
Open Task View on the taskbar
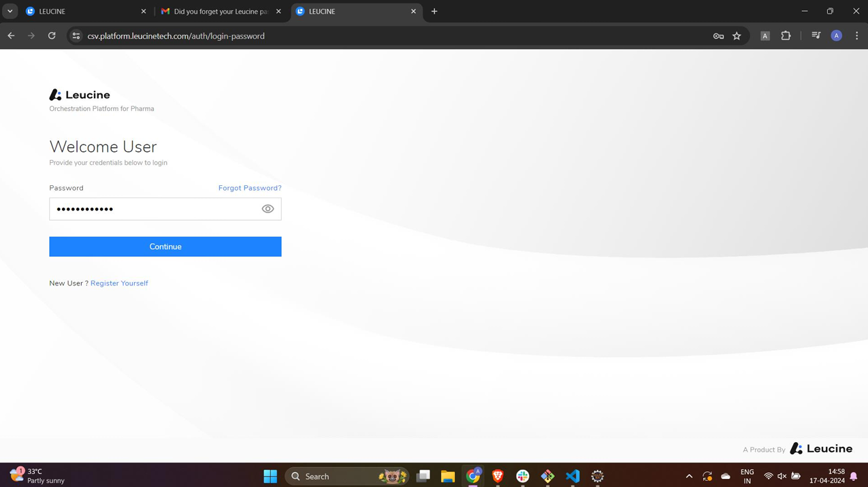[x=423, y=476]
